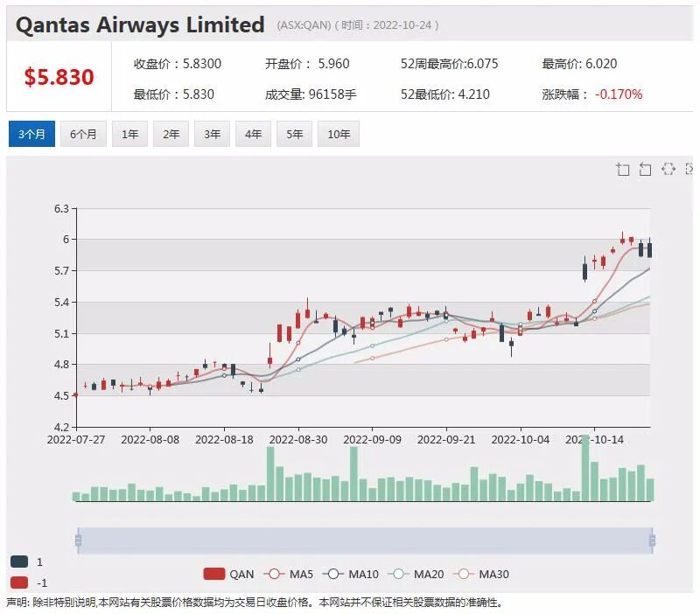This screenshot has width=700, height=614.
Task: Open the 1年 range tab
Action: click(129, 134)
